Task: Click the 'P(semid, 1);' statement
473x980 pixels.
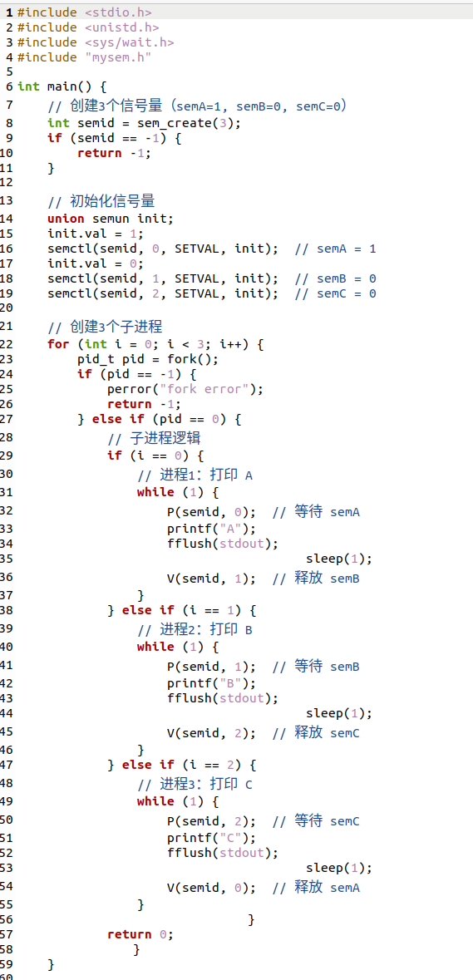Action: (211, 667)
